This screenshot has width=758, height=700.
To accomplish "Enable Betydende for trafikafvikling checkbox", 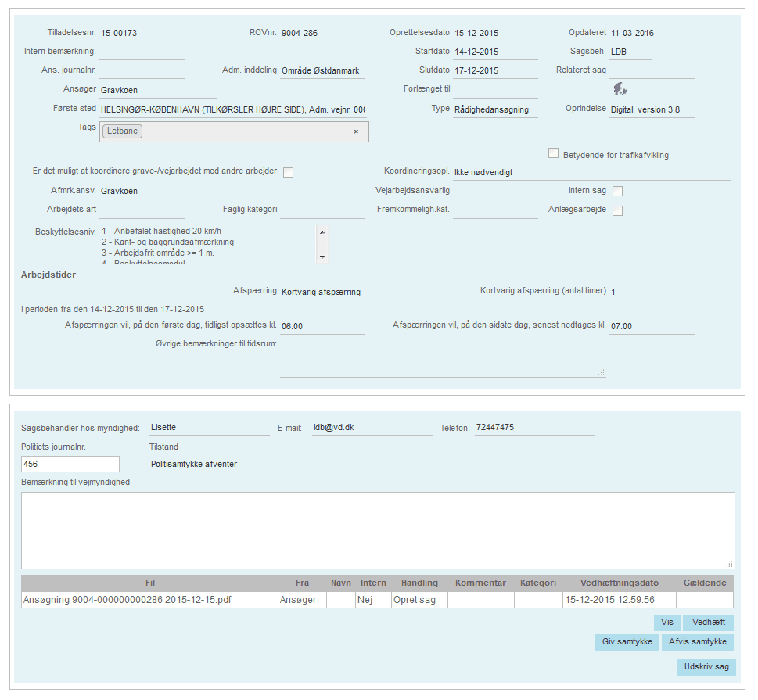I will tap(554, 153).
